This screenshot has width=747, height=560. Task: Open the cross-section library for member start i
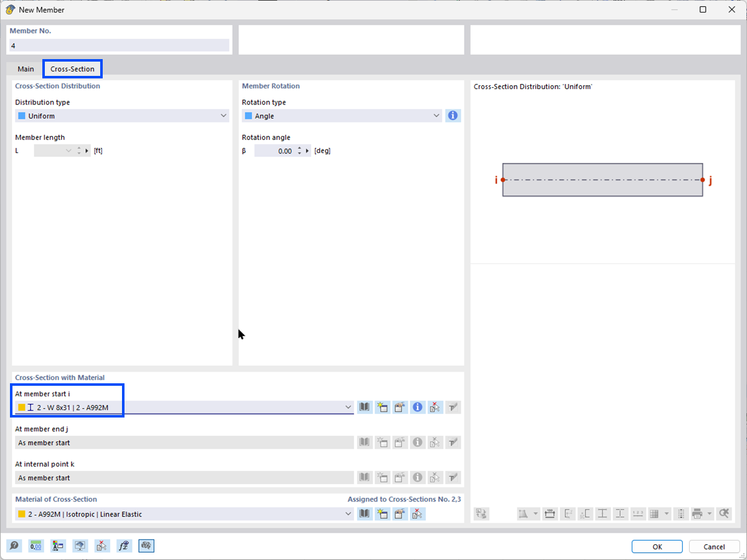(x=364, y=407)
